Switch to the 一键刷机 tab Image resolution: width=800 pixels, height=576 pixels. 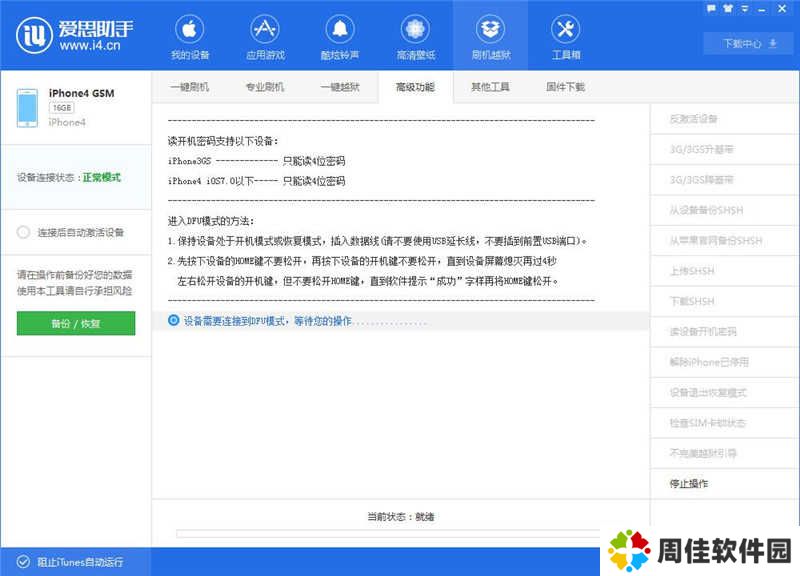(x=189, y=87)
